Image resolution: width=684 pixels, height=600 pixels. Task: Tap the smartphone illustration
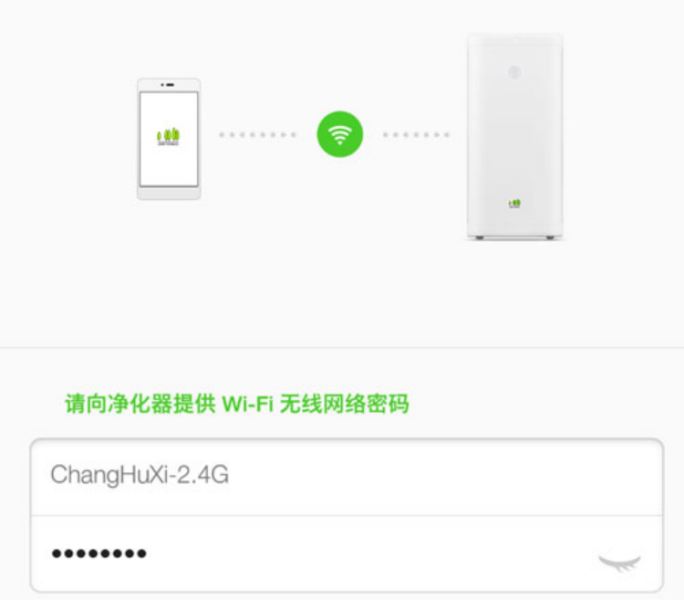point(169,139)
